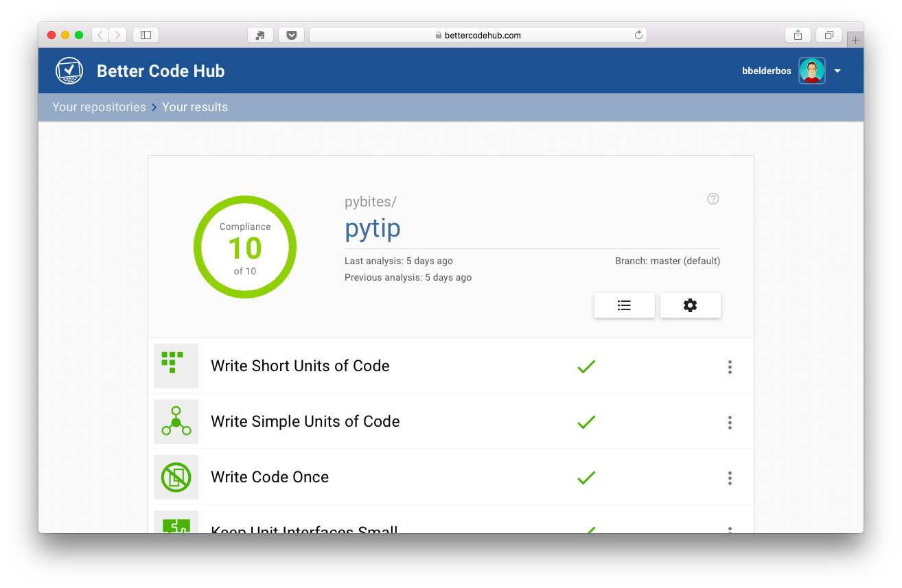Screen dimensions: 902x588
Task: Open the pytip repository title
Action: click(373, 228)
